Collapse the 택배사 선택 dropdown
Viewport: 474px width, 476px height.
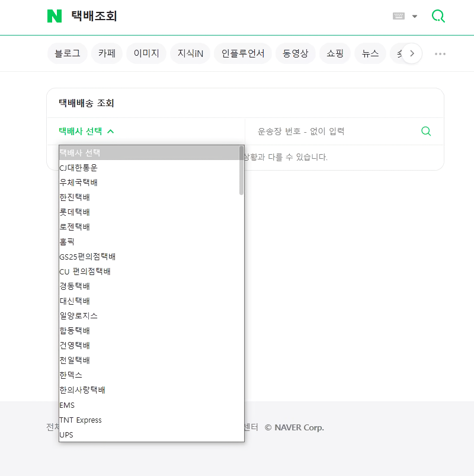[x=87, y=131]
